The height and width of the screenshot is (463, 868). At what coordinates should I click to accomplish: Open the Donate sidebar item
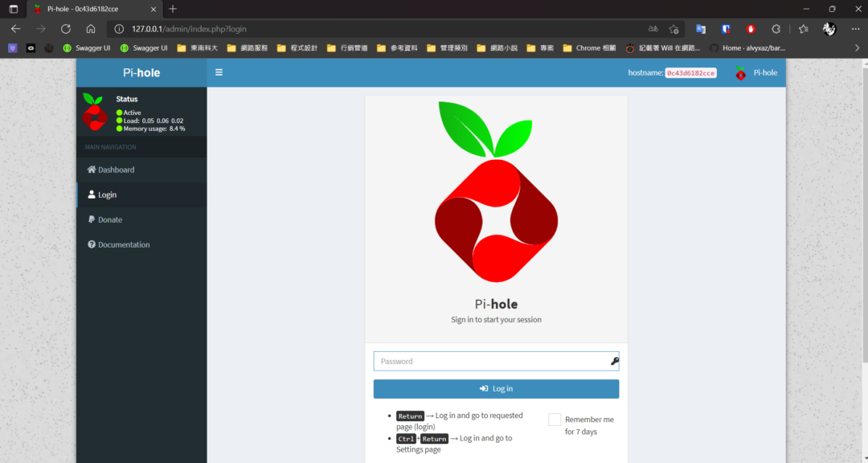coord(141,219)
